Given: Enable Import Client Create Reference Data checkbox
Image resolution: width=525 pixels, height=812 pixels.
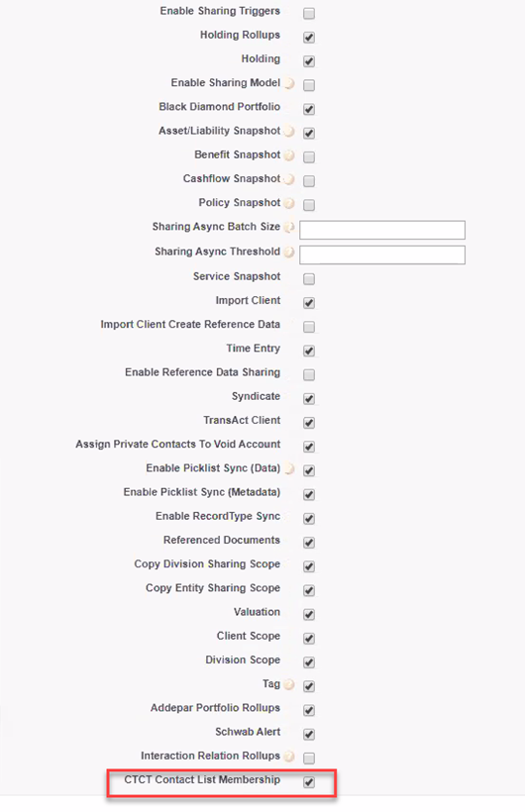Looking at the screenshot, I should point(309,327).
